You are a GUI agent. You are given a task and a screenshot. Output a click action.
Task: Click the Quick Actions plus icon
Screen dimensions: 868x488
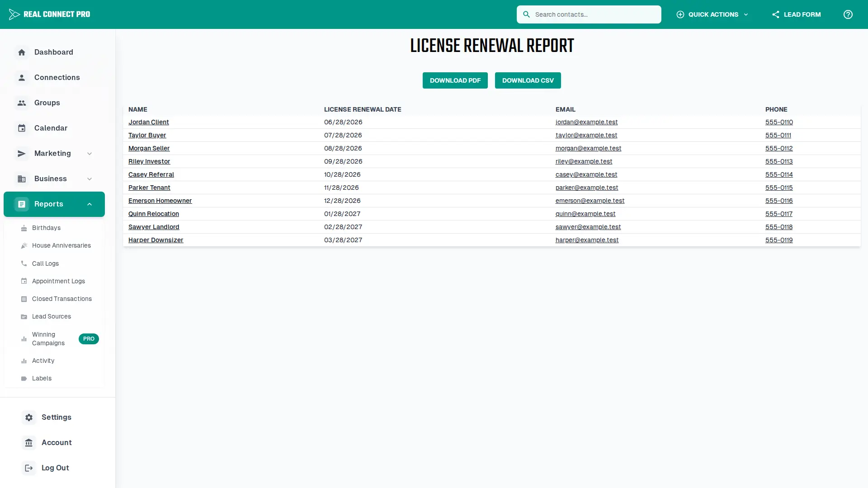[x=680, y=14]
